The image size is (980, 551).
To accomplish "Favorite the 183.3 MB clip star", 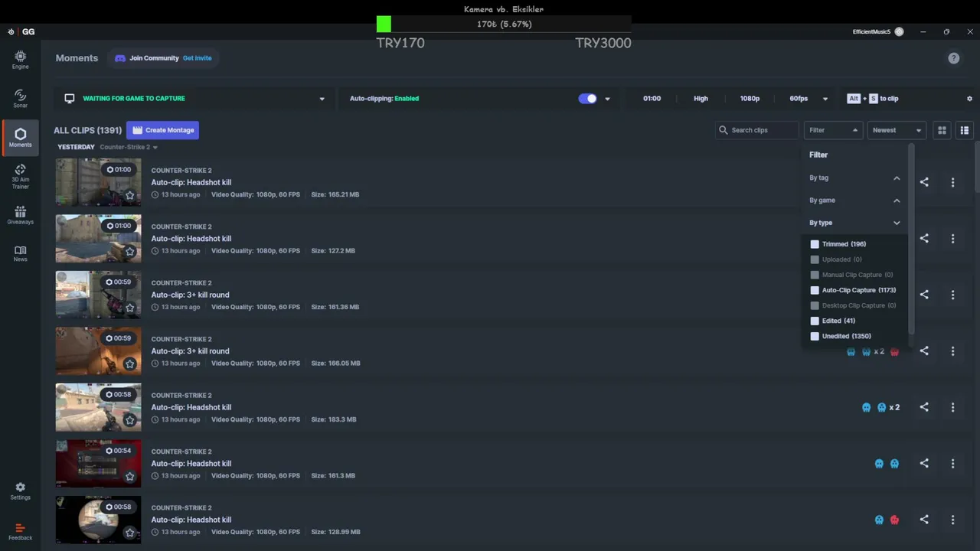I will 130,420.
